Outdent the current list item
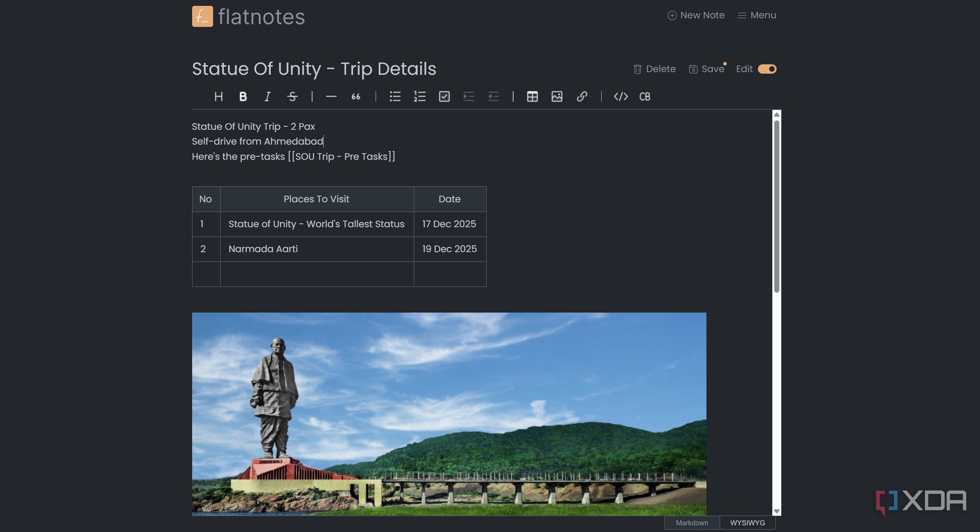This screenshot has height=532, width=980. 493,97
